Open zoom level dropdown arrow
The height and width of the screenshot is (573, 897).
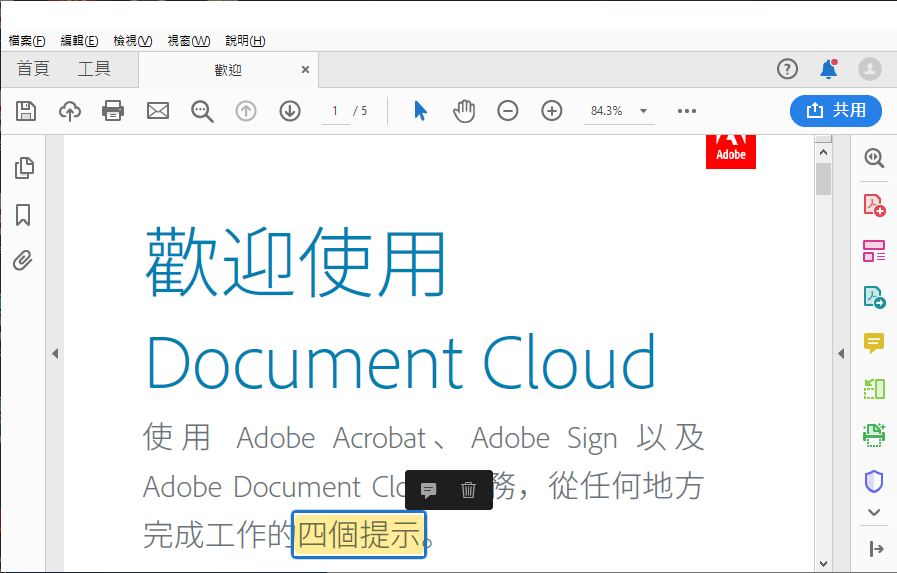point(643,111)
